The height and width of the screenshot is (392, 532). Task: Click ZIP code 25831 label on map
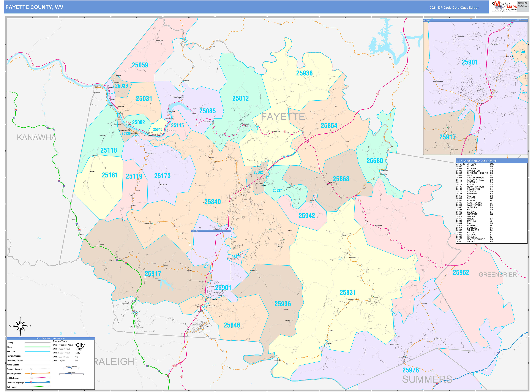pos(347,292)
